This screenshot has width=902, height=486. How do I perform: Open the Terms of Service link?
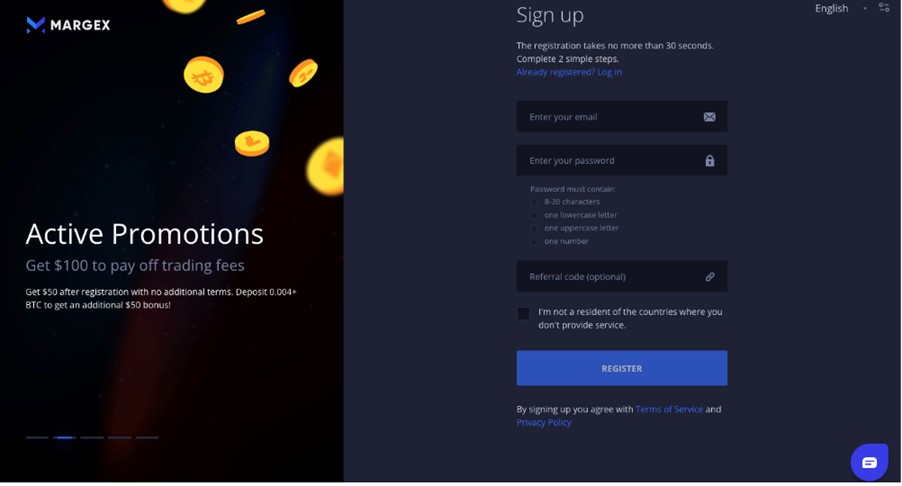(669, 409)
